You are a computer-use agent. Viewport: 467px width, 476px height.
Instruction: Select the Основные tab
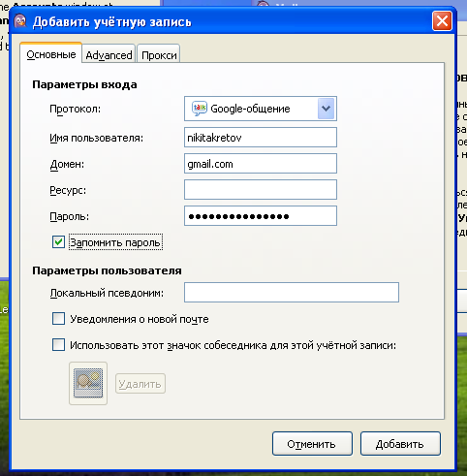pos(50,53)
